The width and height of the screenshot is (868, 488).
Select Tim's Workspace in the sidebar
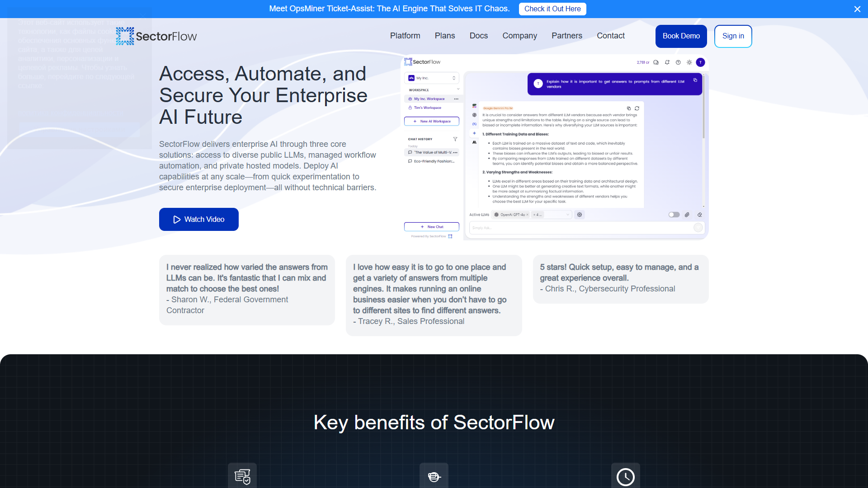427,108
